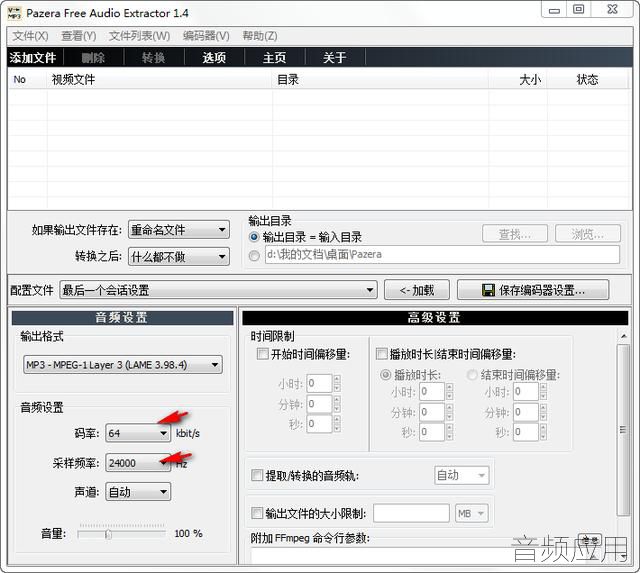Click the 音频设置 panel header

click(x=122, y=318)
